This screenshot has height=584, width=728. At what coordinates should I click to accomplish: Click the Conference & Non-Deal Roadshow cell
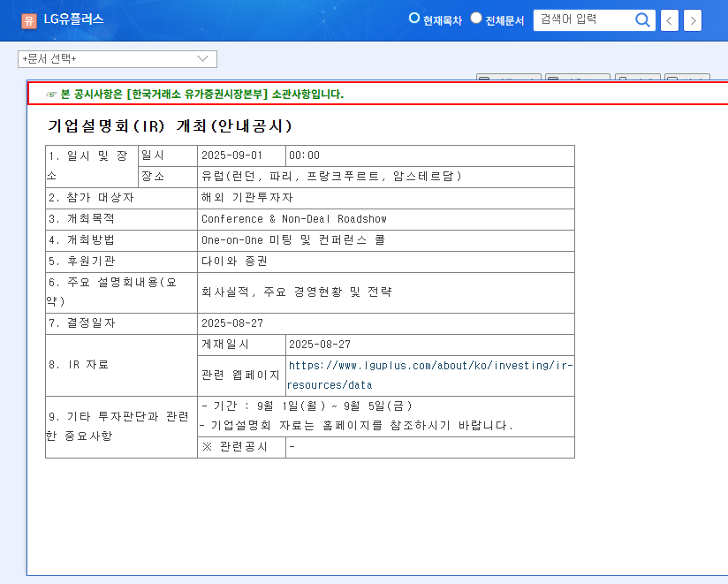pos(386,219)
